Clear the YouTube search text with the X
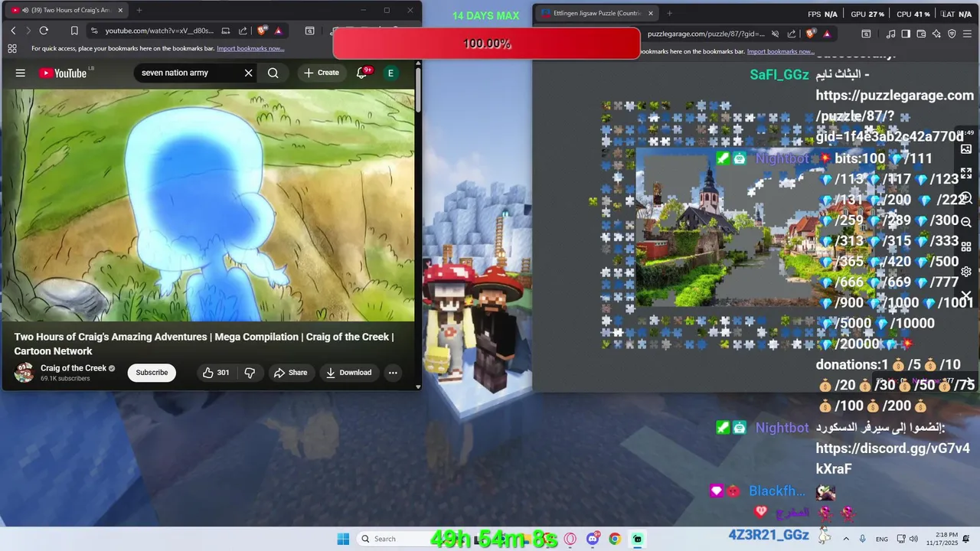The height and width of the screenshot is (551, 980). [x=248, y=73]
